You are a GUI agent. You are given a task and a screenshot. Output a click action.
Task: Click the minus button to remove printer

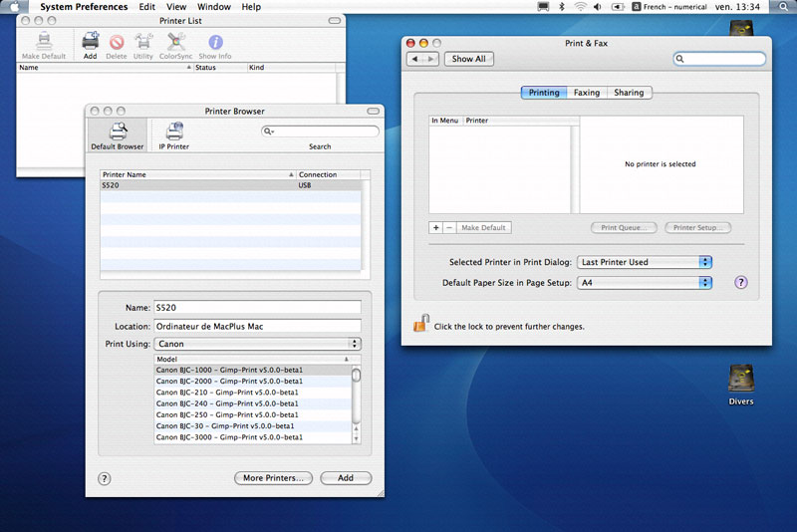449,227
